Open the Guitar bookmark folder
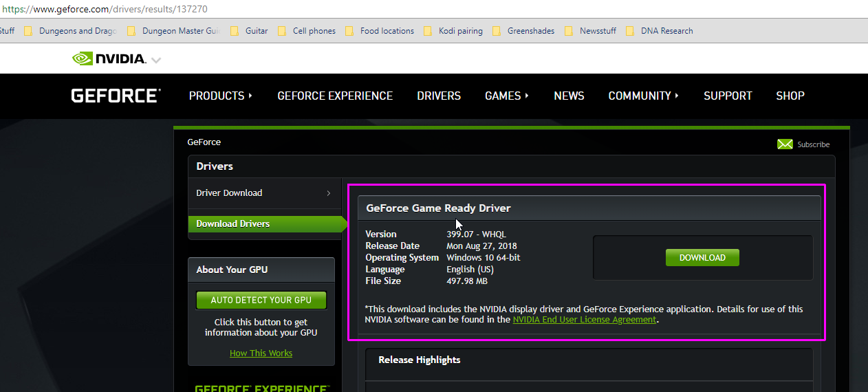The image size is (868, 392). click(250, 31)
